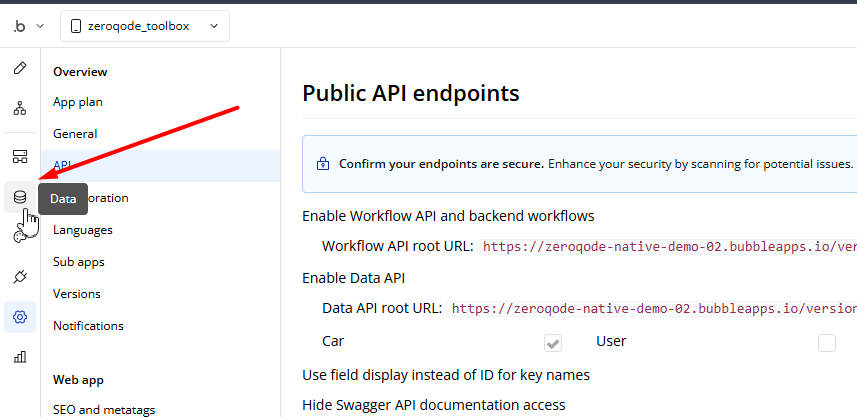Click the Bubble logo icon
Image resolution: width=857 pixels, height=417 pixels.
click(x=18, y=26)
